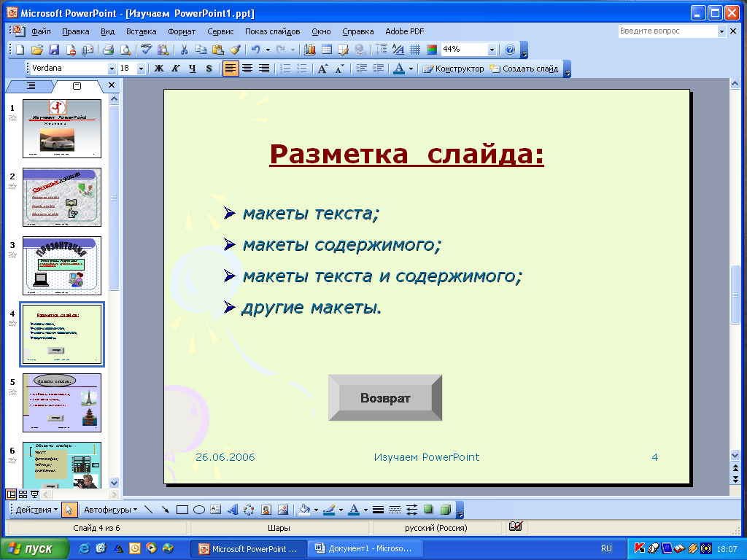The image size is (747, 560).
Task: Open the пуск Start button
Action: (34, 548)
